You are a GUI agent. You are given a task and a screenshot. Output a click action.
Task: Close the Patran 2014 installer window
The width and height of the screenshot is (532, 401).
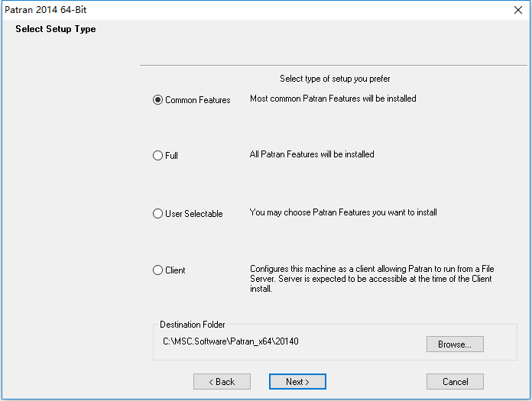coord(517,10)
